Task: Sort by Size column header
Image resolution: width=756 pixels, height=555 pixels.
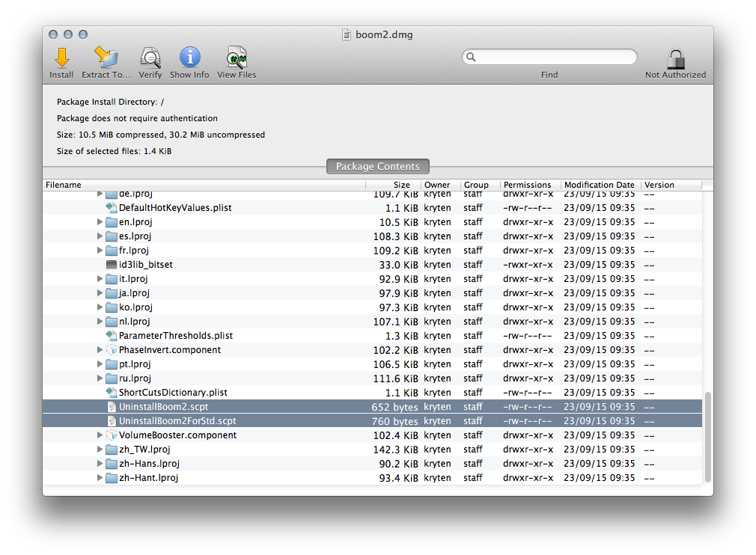Action: click(x=394, y=185)
